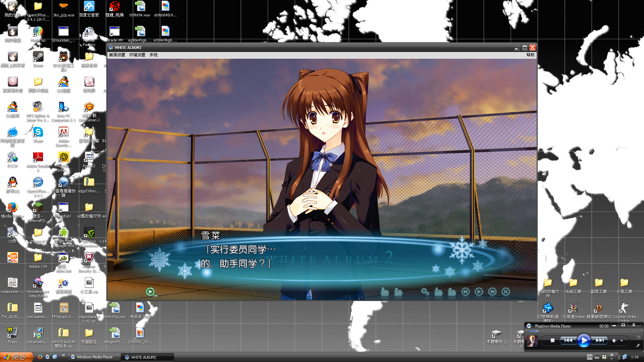The width and height of the screenshot is (644, 362).
Task: Click the 開始 Start button
Action: (16, 357)
